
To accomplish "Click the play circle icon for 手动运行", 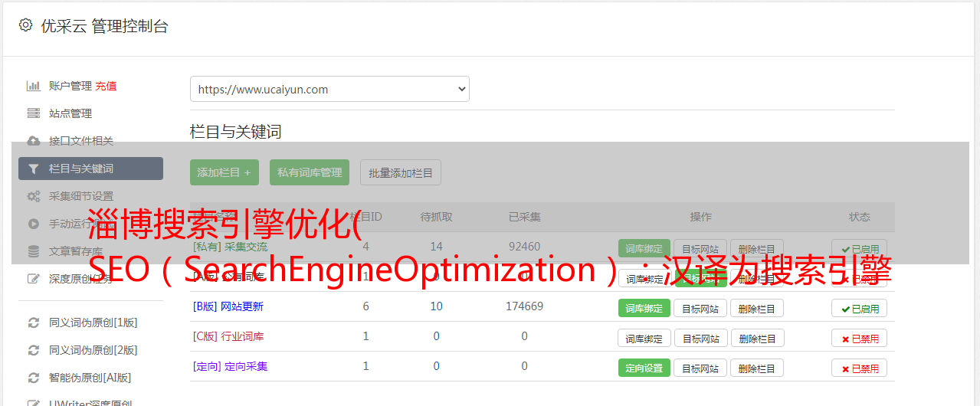I will [33, 224].
